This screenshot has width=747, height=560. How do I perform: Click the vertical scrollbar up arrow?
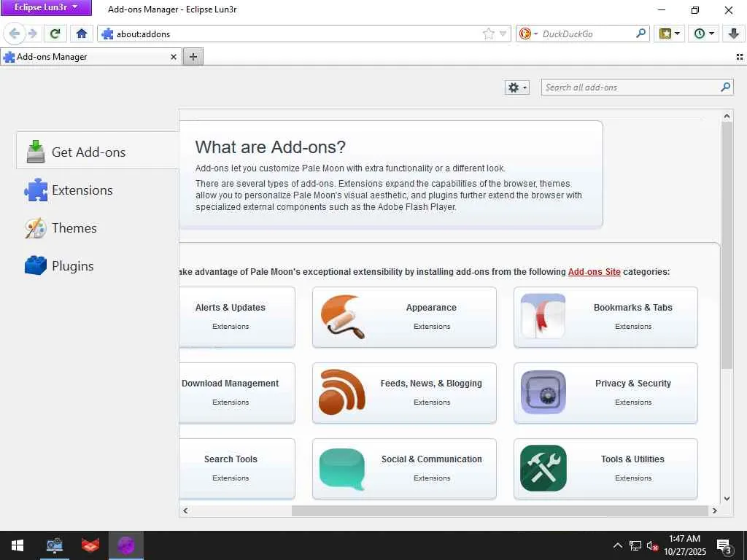[x=727, y=116]
